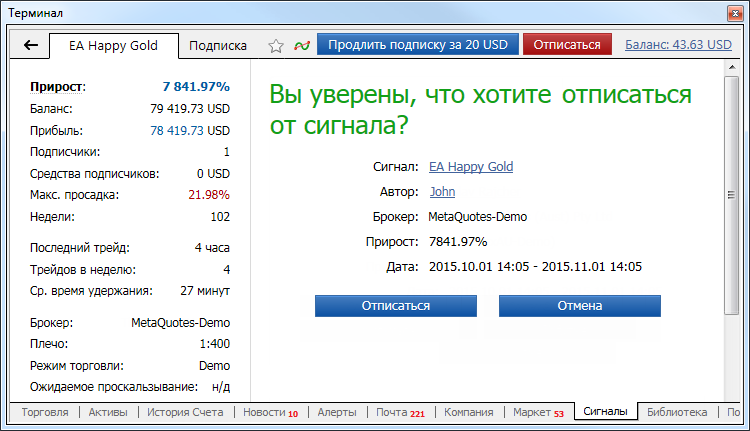This screenshot has width=750, height=431.
Task: Open the Компания tab
Action: (468, 412)
